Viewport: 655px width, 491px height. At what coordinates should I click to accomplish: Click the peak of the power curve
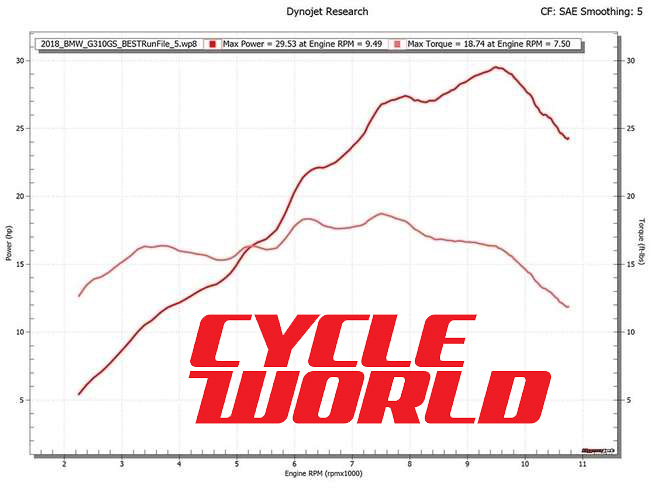496,67
